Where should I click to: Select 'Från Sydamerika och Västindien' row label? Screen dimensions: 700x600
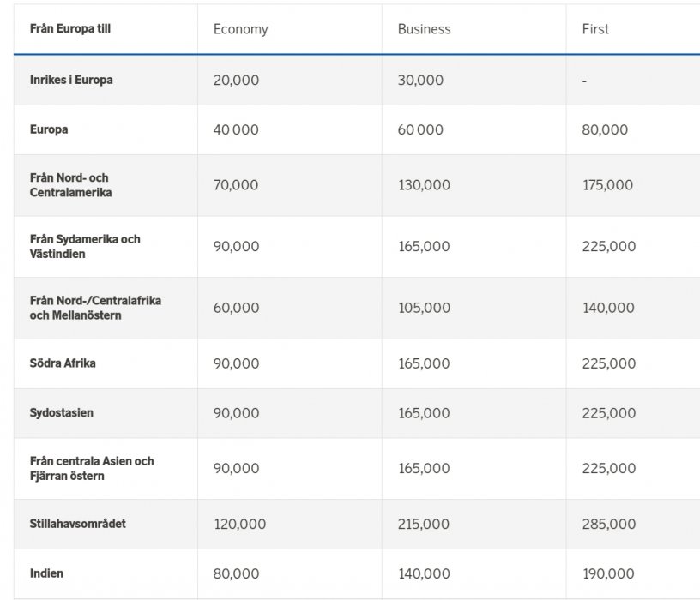click(84, 247)
